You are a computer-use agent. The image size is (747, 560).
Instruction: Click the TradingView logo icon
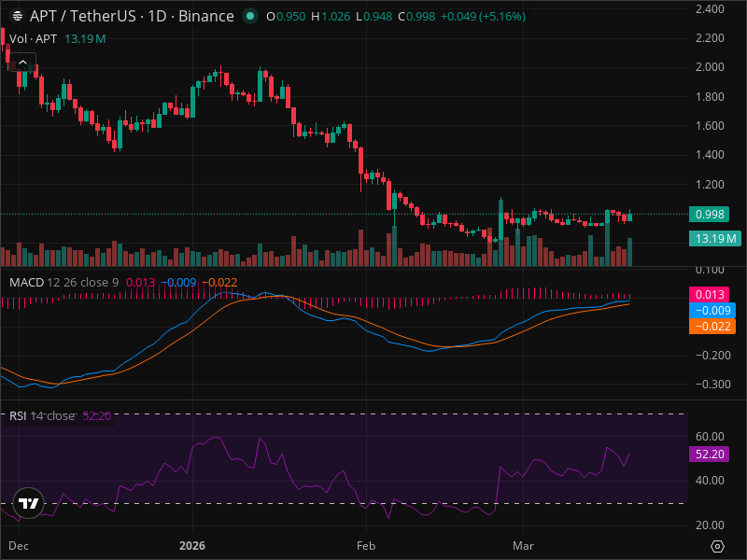(28, 503)
